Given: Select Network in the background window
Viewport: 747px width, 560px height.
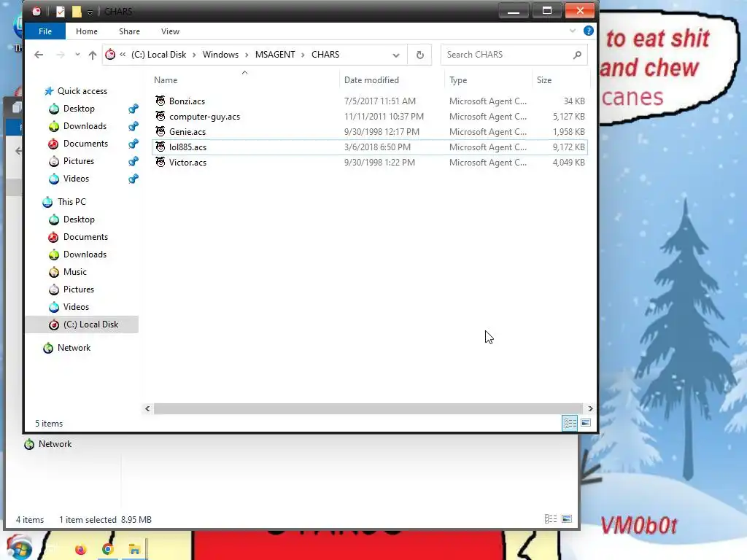Looking at the screenshot, I should pyautogui.click(x=55, y=444).
